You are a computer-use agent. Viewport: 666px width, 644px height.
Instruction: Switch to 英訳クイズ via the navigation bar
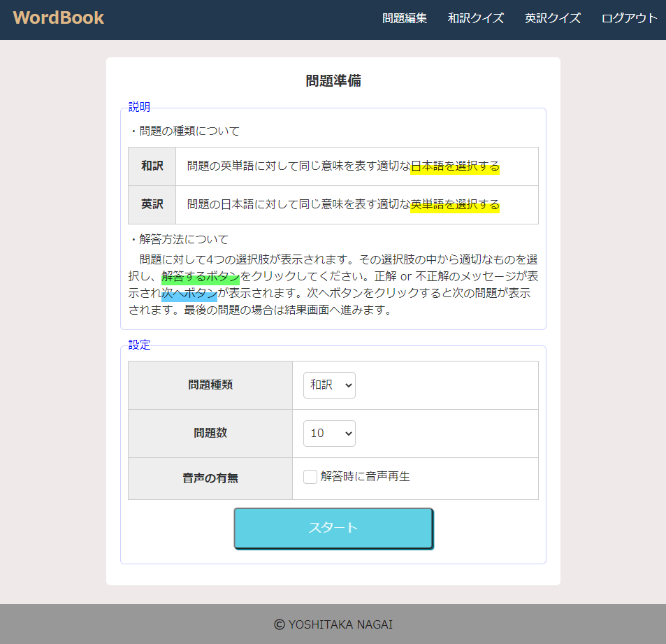551,19
